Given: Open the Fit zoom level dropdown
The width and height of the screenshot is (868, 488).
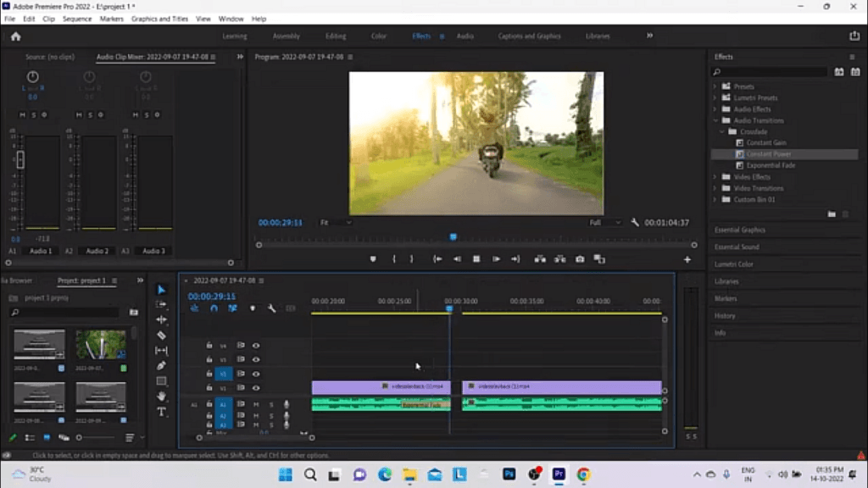Looking at the screenshot, I should tap(336, 223).
